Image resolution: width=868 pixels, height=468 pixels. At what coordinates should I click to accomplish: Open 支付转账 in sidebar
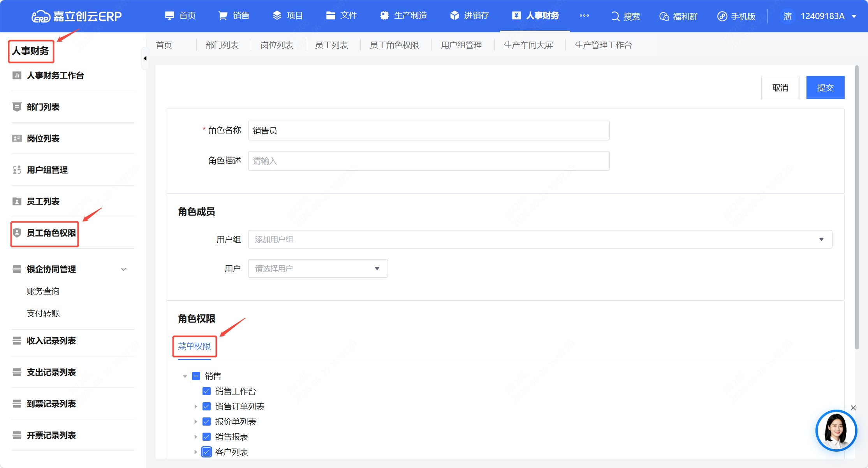(x=43, y=314)
